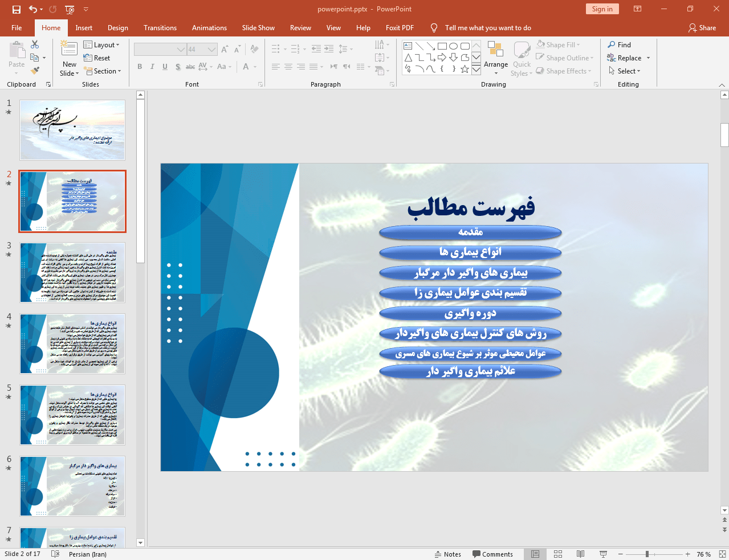Open Reading View from status bar
This screenshot has width=729, height=560.
(580, 554)
